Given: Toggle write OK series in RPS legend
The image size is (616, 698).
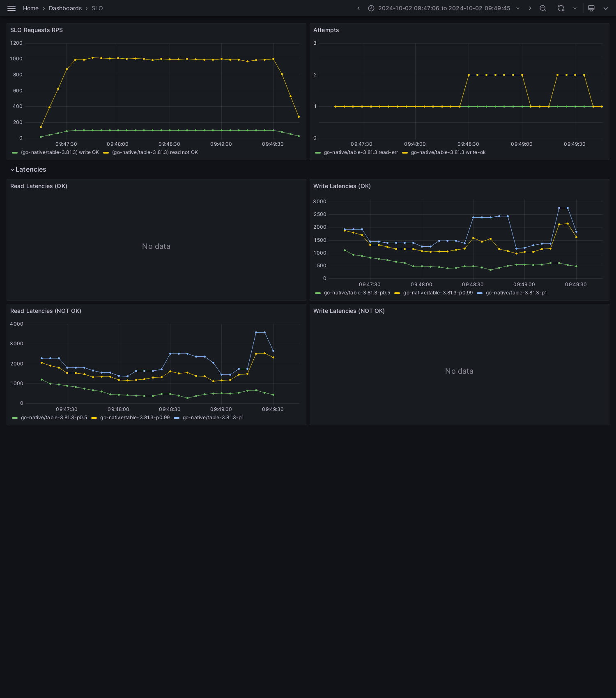Looking at the screenshot, I should click(x=60, y=152).
